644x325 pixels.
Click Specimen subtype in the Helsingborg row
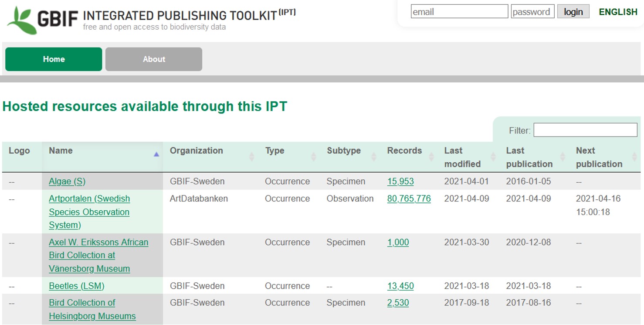(x=346, y=303)
